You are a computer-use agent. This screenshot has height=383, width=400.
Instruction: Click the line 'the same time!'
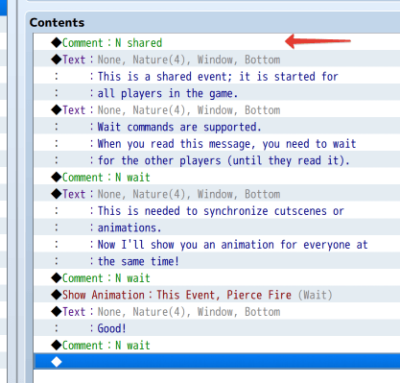(x=217, y=261)
